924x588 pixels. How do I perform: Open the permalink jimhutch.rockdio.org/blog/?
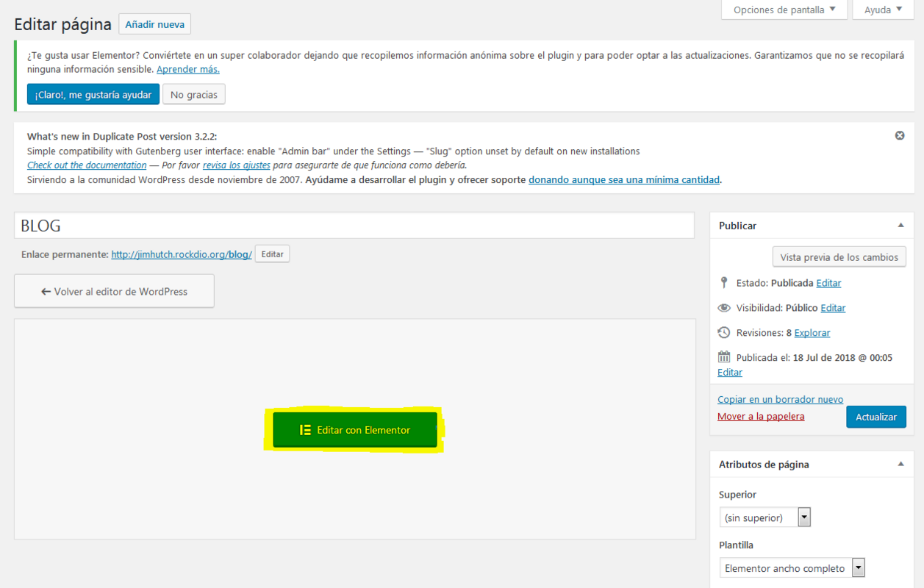(x=182, y=254)
